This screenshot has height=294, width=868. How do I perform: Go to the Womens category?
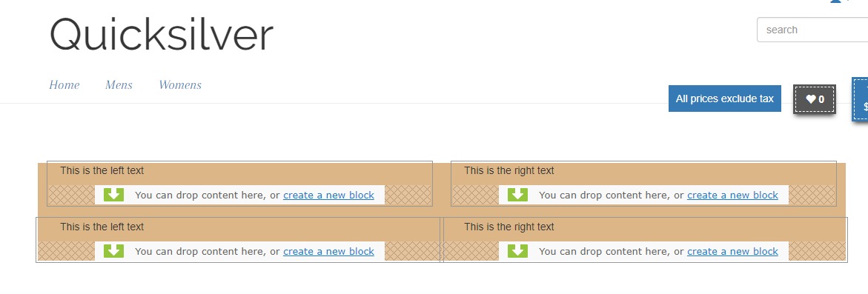coord(180,85)
